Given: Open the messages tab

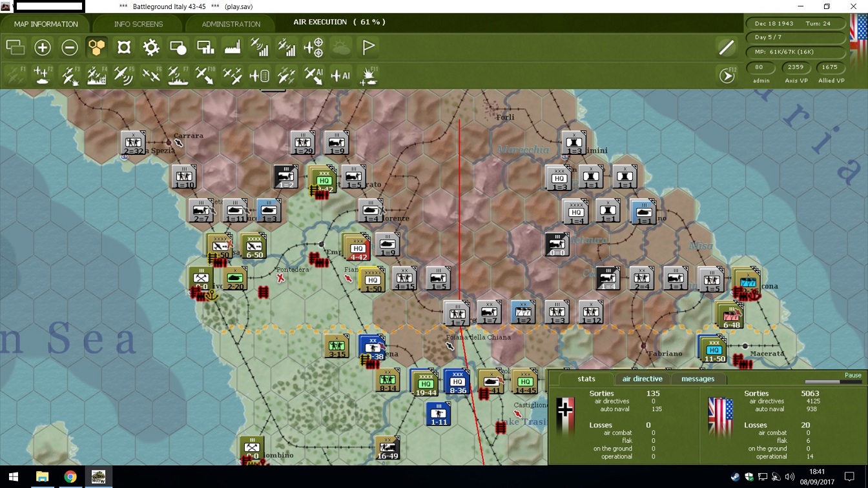Looking at the screenshot, I should (697, 379).
